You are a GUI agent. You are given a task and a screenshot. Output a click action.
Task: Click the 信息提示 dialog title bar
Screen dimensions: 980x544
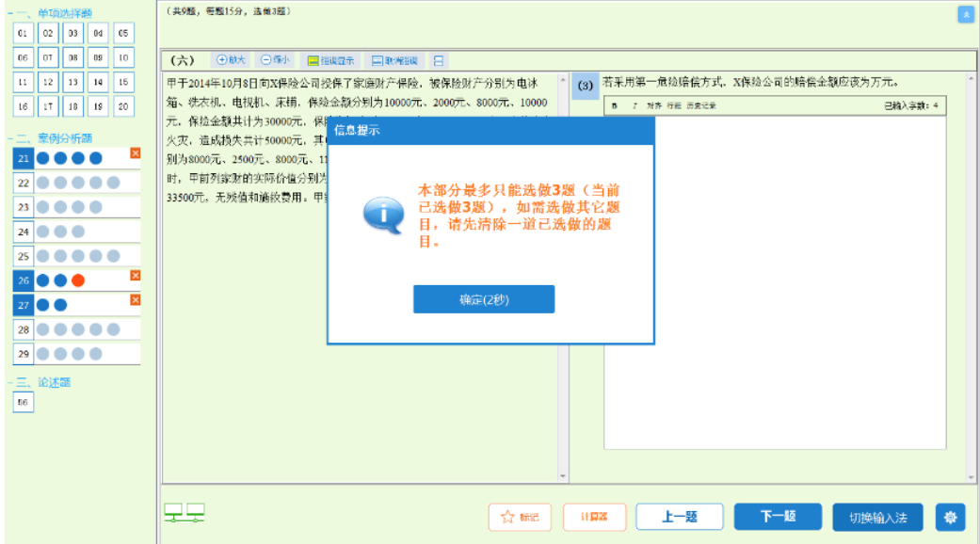point(490,130)
